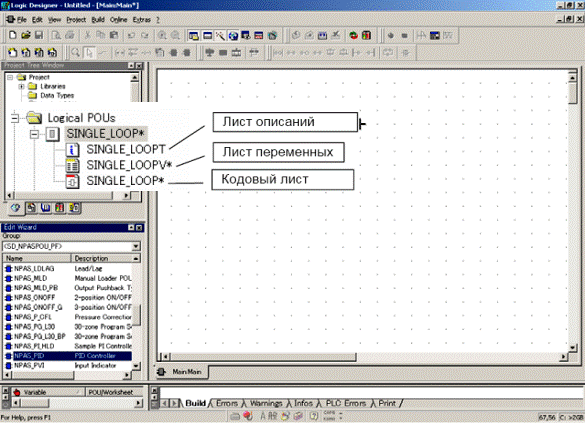Toggle the Edit Wizard wand button
Screen dimensions: 585x423
click(220, 35)
